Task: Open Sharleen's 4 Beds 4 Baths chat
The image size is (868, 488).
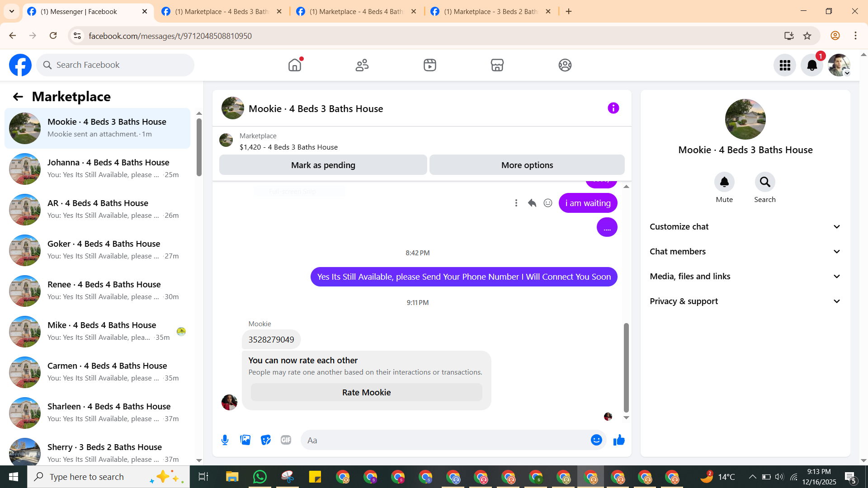Action: click(97, 413)
